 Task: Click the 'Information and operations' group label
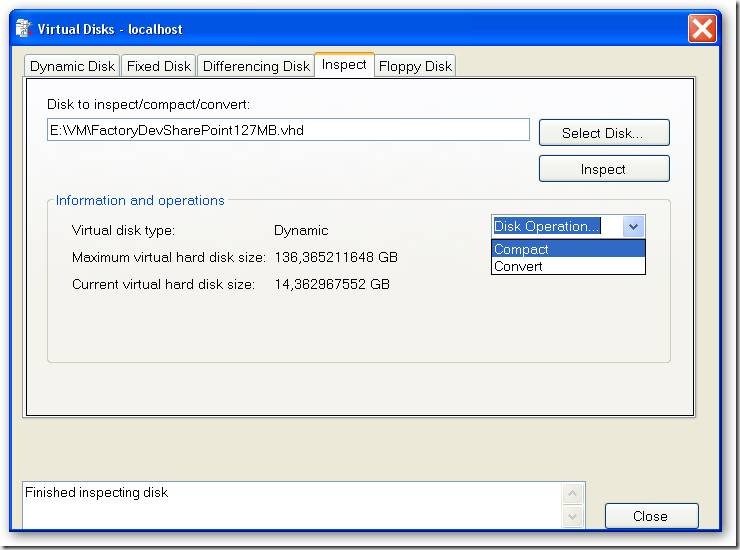click(x=140, y=200)
